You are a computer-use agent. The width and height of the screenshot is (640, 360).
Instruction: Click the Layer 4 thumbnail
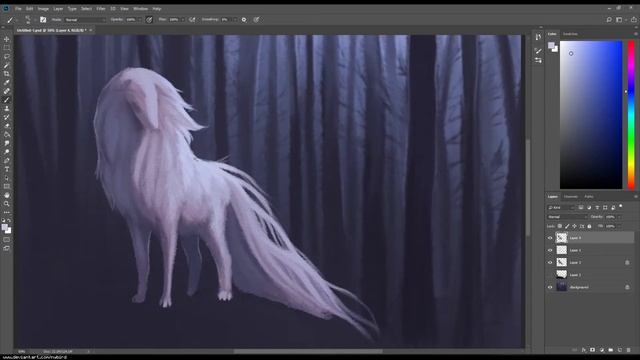[x=562, y=238]
